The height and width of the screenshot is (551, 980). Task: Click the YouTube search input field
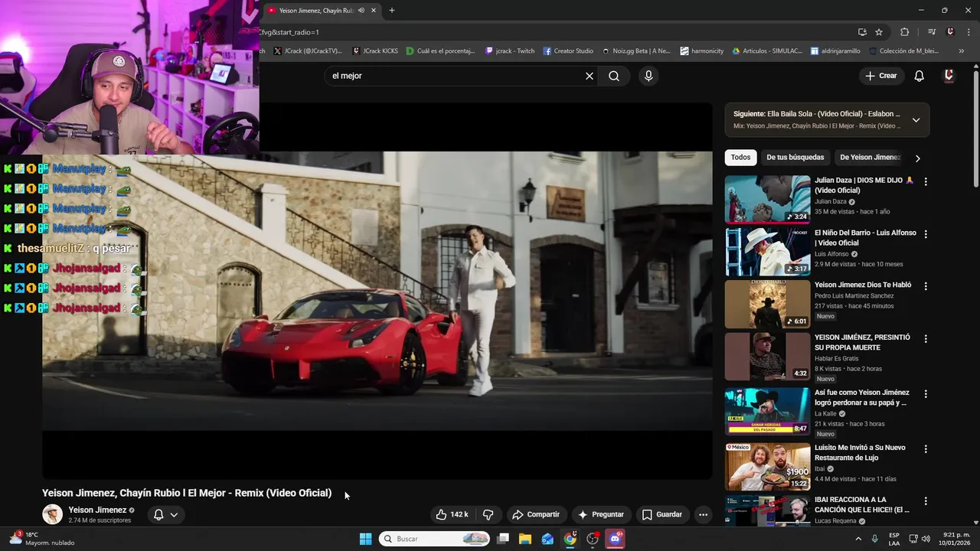(x=456, y=76)
